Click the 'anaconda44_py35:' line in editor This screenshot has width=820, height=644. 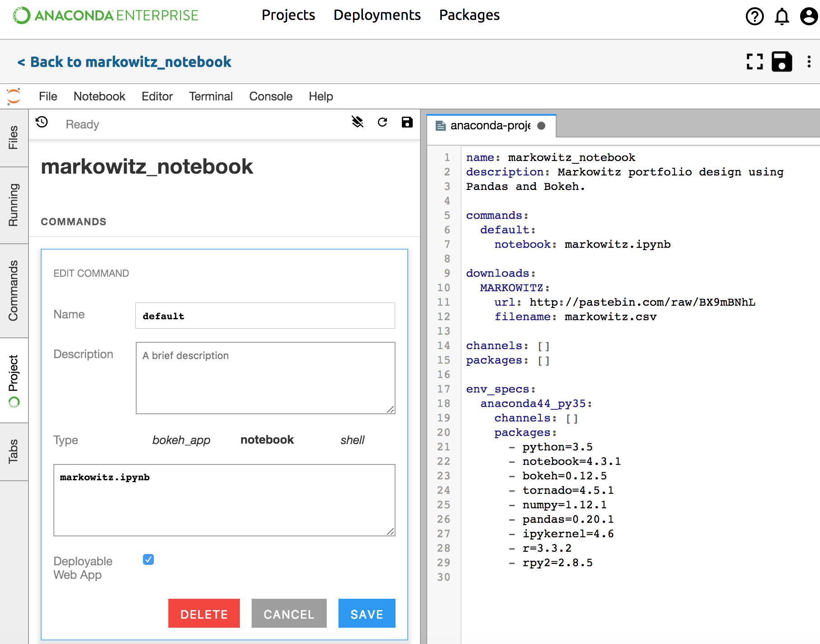click(536, 403)
